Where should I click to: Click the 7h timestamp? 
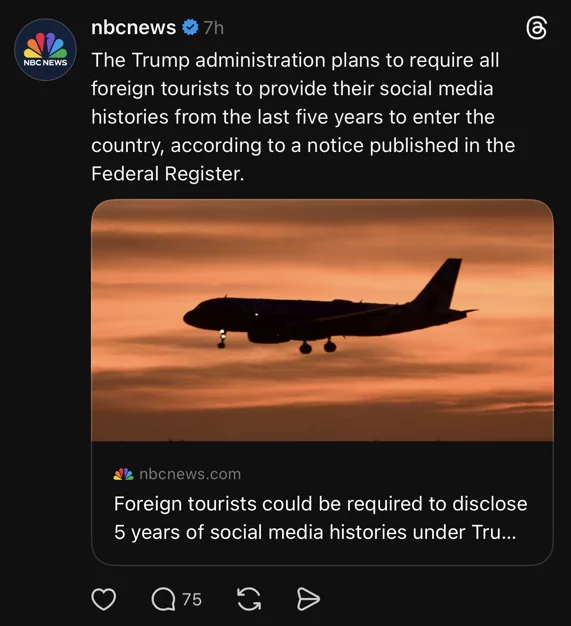[213, 28]
